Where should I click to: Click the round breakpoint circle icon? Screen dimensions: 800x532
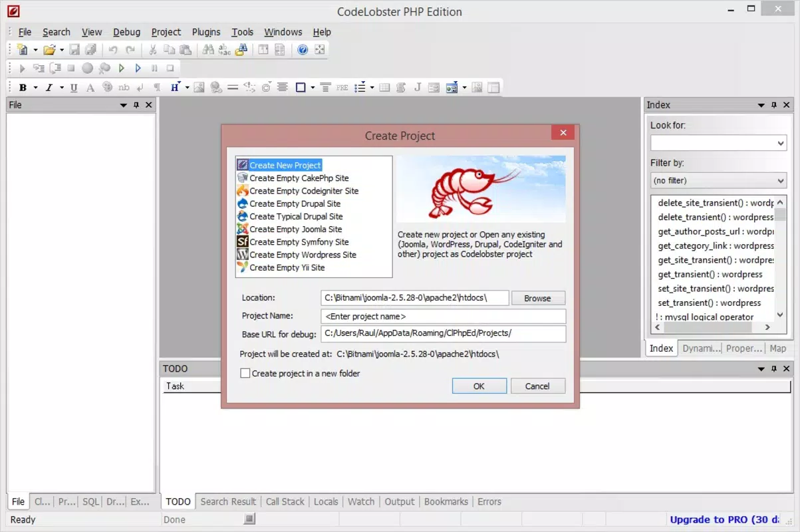[x=87, y=68]
